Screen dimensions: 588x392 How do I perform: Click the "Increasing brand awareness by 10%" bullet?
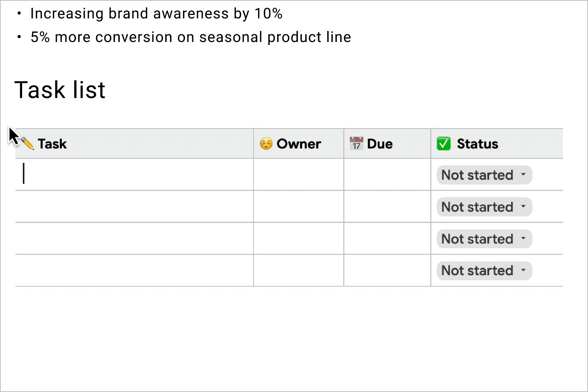pyautogui.click(x=156, y=14)
